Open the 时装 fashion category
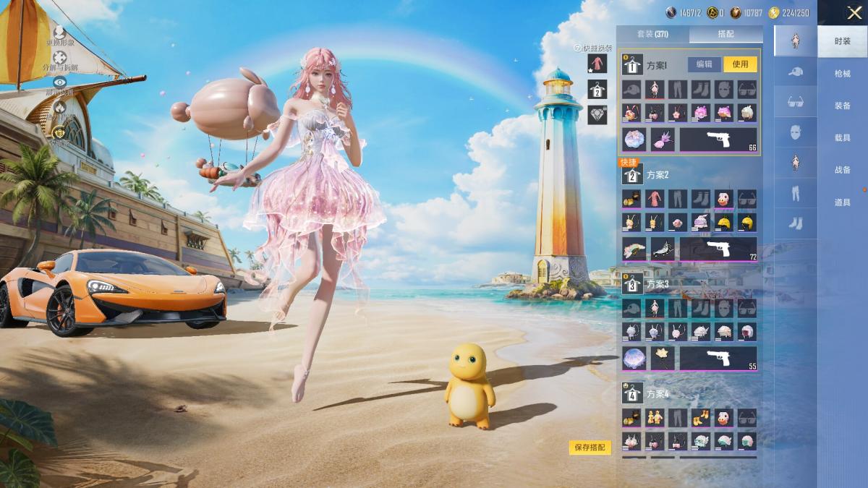Screen dimensions: 868x488 coord(843,41)
